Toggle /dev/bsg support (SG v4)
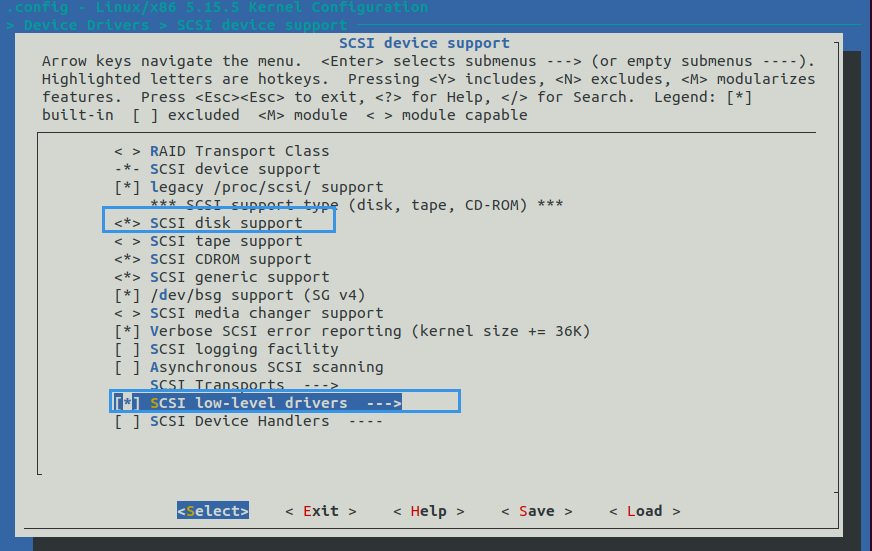 pos(125,295)
